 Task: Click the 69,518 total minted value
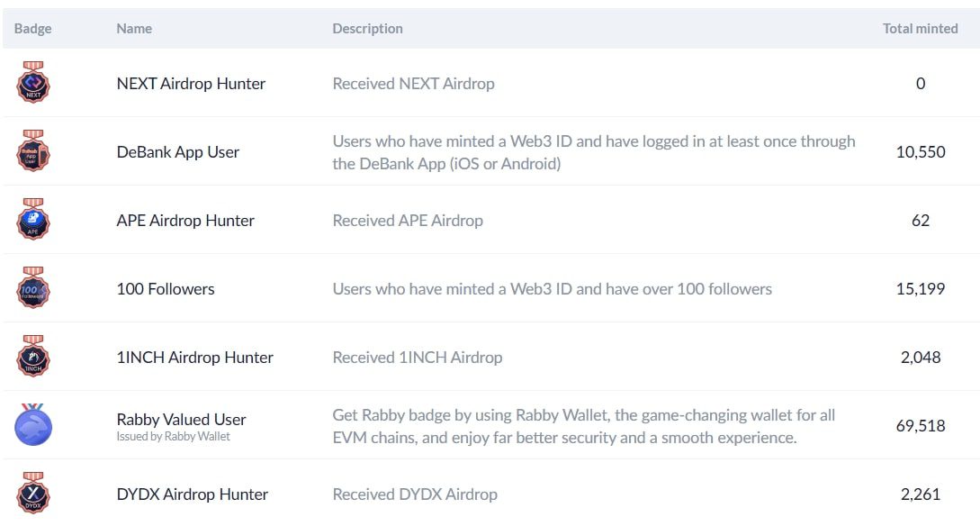(x=921, y=426)
